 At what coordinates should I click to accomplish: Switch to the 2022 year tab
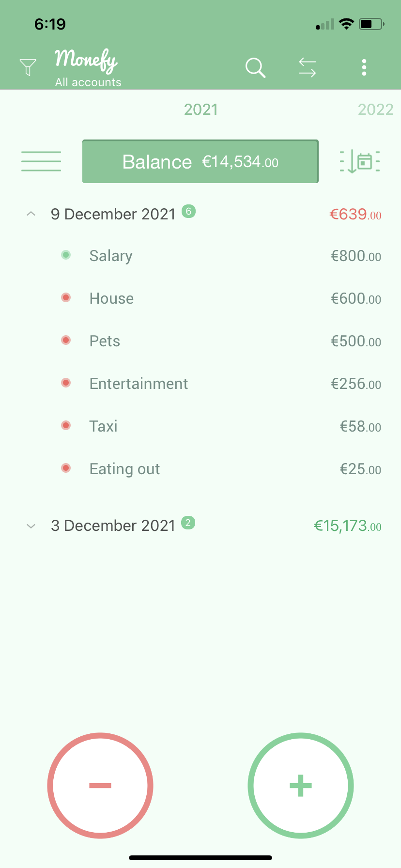[x=375, y=109]
